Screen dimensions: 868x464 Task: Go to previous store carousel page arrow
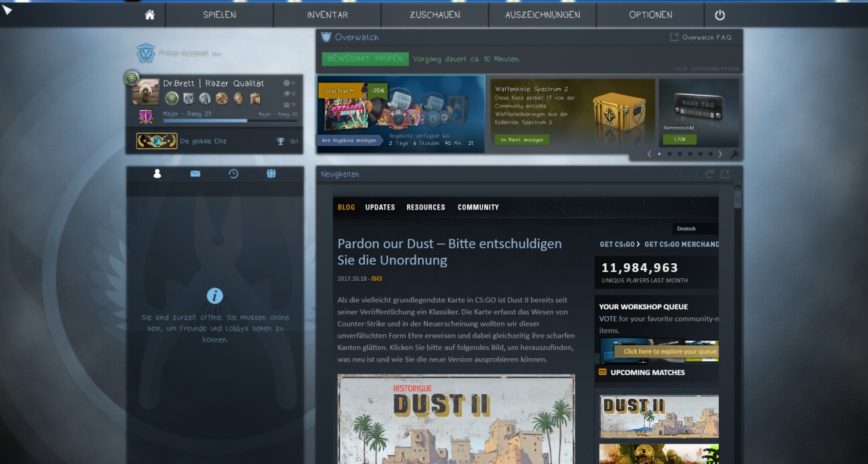click(649, 154)
